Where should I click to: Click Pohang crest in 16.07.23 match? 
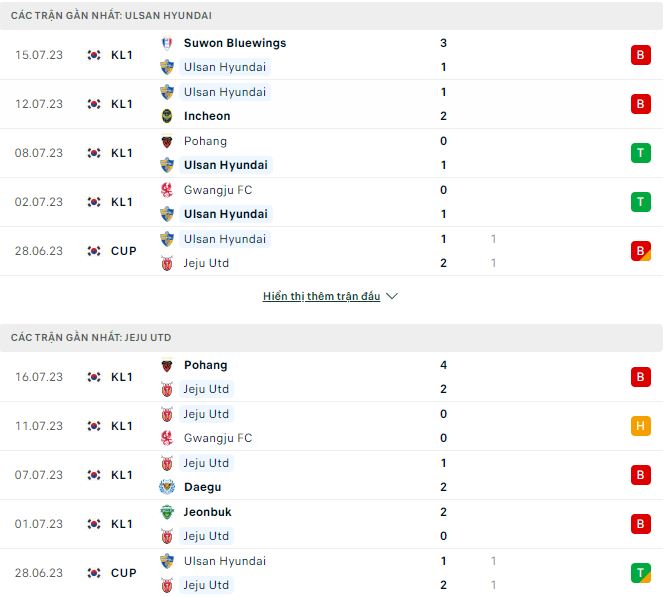click(x=167, y=365)
